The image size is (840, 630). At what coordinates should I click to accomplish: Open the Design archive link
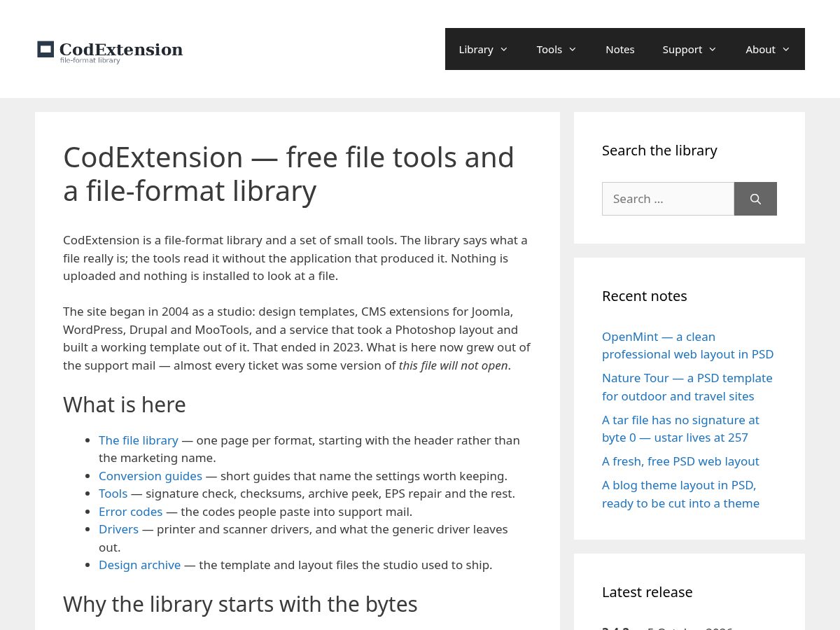140,565
